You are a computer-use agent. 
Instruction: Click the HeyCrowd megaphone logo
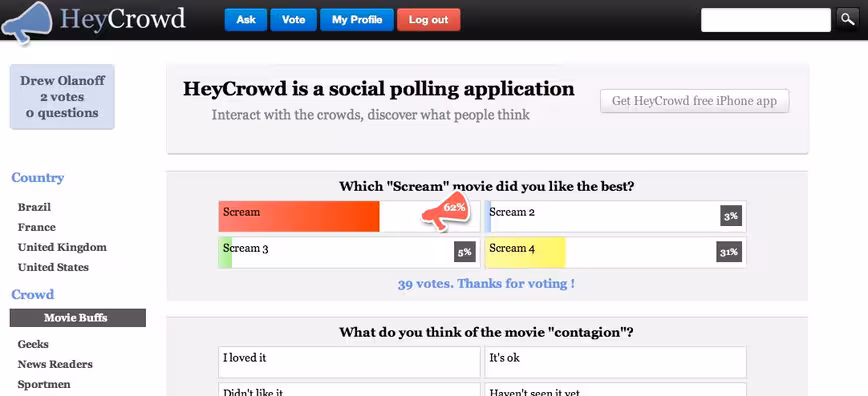pos(27,22)
